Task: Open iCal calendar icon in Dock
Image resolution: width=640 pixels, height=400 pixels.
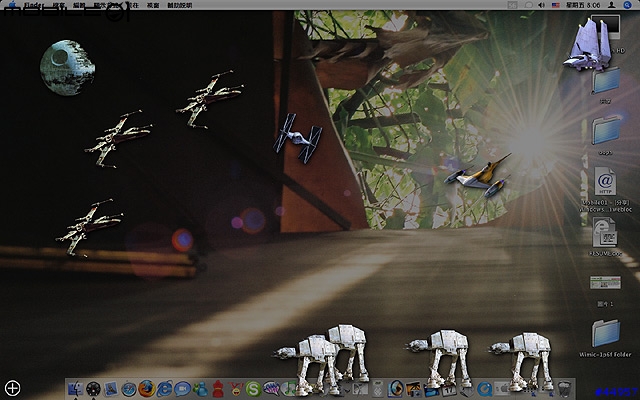Action: pos(449,390)
